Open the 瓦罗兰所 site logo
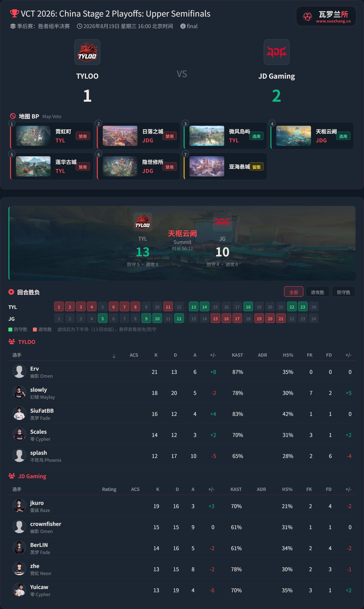The height and width of the screenshot is (609, 364). [326, 16]
